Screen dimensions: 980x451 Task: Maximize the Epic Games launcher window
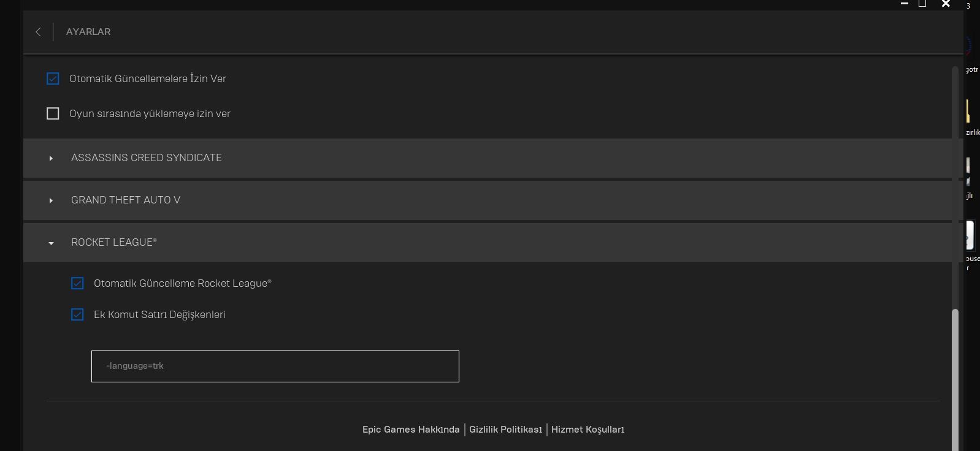pos(922,4)
